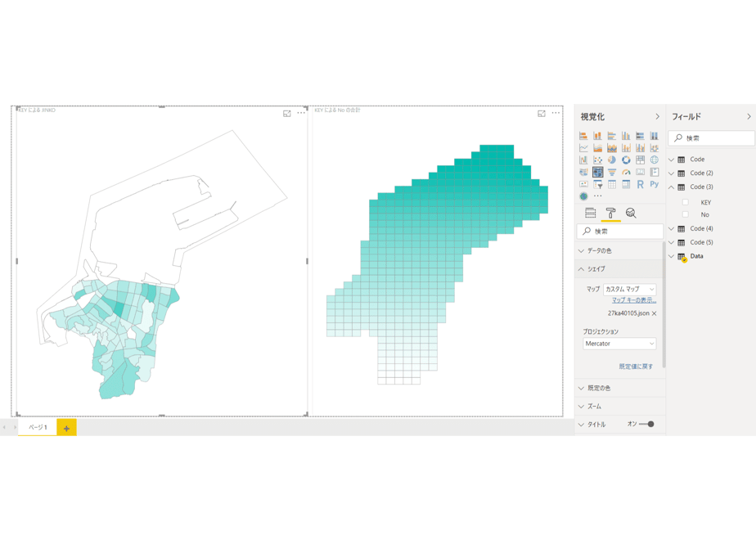Click the focus mode icon on the JINKO map
The width and height of the screenshot is (756, 540).
pyautogui.click(x=287, y=113)
